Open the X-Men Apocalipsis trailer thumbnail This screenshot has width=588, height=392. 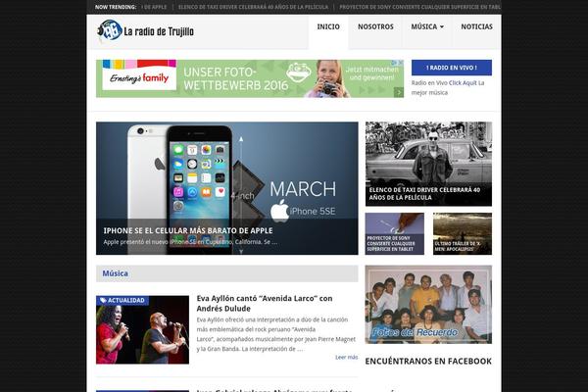coord(463,233)
